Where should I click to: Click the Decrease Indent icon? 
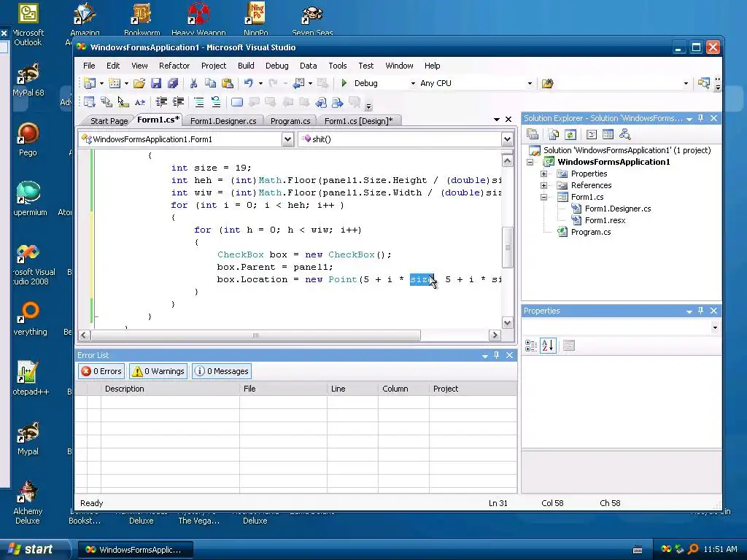tap(161, 102)
